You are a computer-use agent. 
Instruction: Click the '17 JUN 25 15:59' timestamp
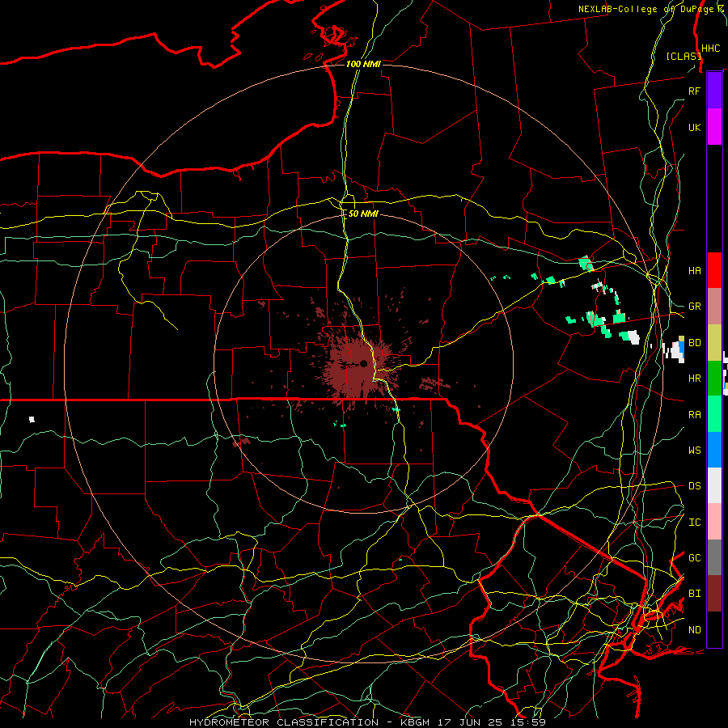492,722
